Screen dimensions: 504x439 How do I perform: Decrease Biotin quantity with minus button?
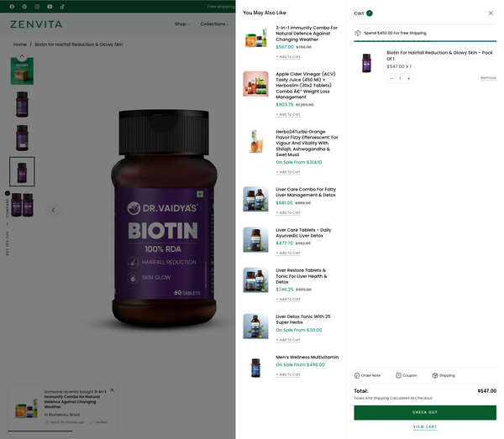tap(391, 78)
